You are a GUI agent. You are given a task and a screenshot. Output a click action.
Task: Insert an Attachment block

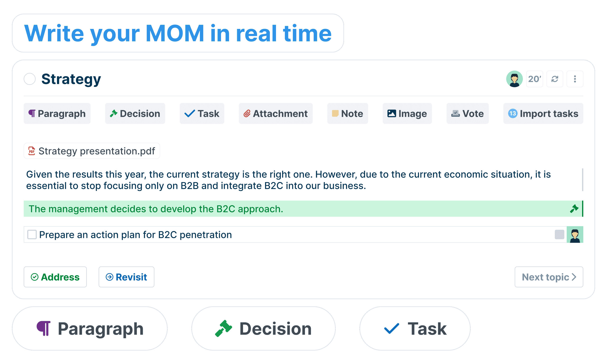276,114
